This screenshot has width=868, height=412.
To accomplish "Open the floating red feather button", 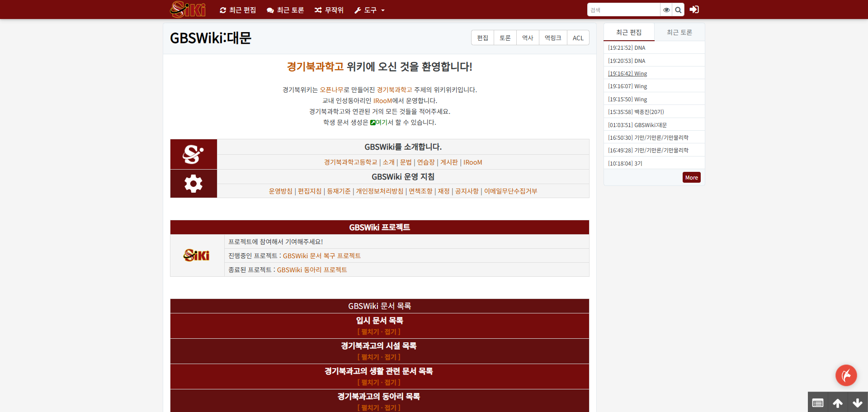I will [x=846, y=375].
